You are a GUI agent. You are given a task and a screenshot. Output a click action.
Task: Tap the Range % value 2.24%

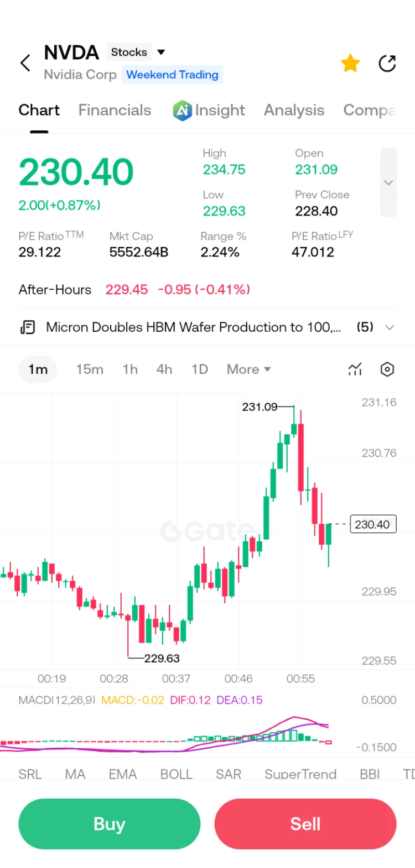pyautogui.click(x=220, y=253)
